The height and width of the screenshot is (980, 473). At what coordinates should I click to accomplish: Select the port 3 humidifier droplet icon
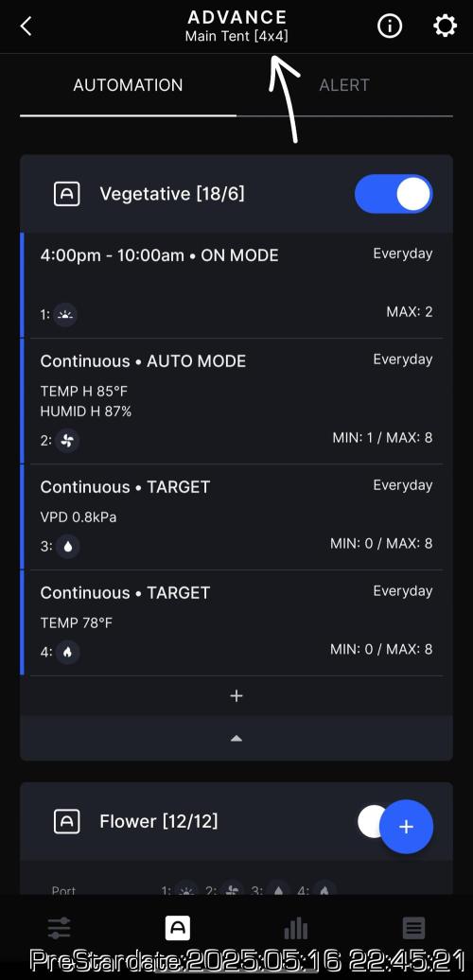coord(67,546)
